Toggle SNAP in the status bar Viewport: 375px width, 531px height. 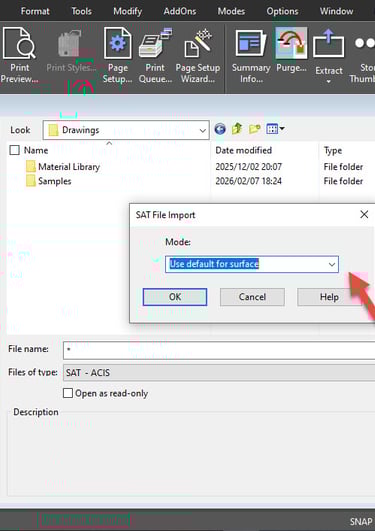pos(361,521)
